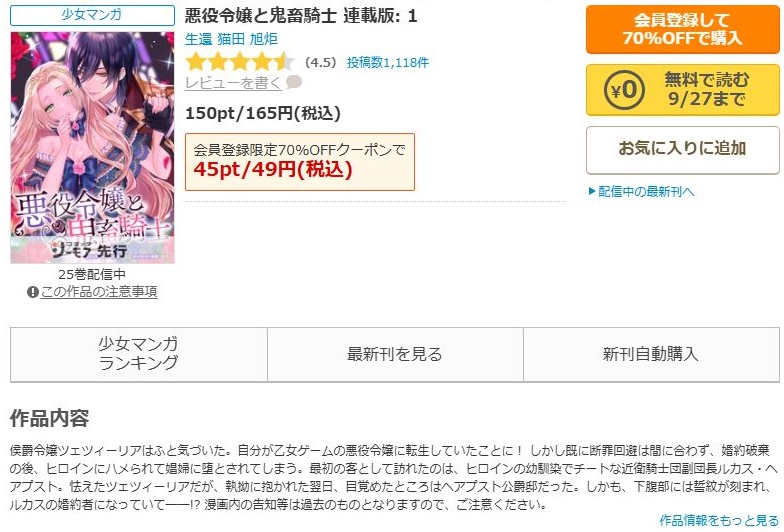Open author link 生還
This screenshot has width=784, height=532.
[198, 39]
